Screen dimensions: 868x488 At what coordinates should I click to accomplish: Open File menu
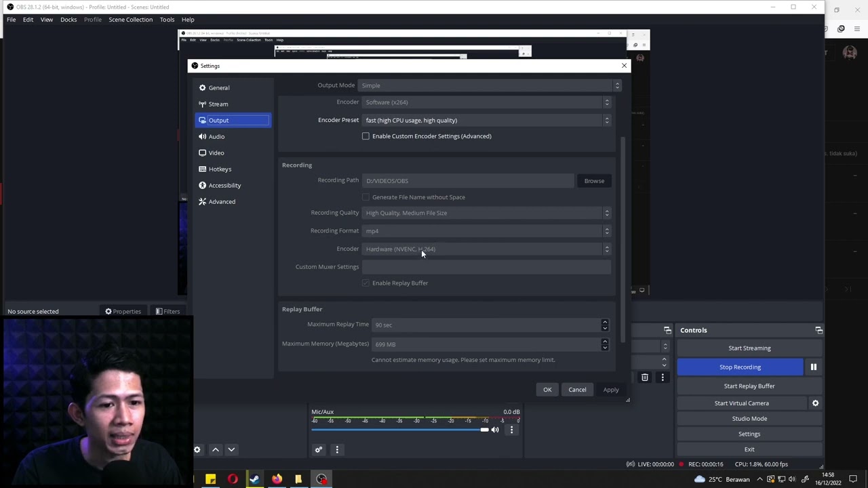pyautogui.click(x=12, y=20)
